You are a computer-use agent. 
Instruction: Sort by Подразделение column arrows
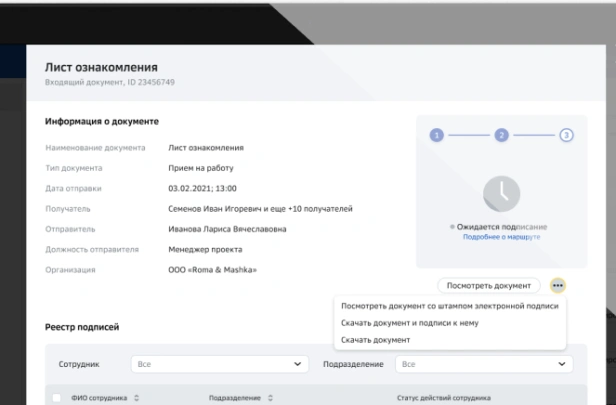[270, 398]
